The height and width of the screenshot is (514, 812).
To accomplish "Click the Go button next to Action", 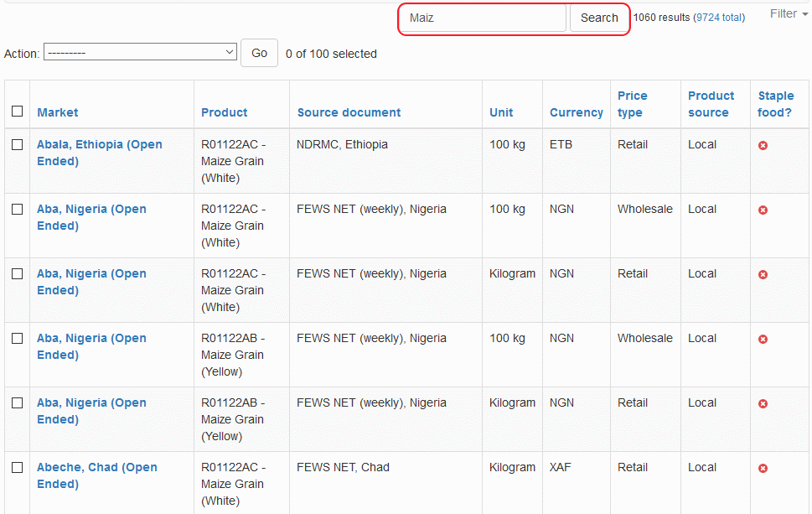I will (259, 53).
